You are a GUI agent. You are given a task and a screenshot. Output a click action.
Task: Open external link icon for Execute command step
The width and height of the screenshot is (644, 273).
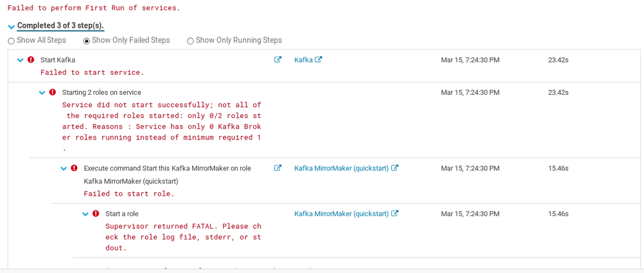[x=278, y=168]
